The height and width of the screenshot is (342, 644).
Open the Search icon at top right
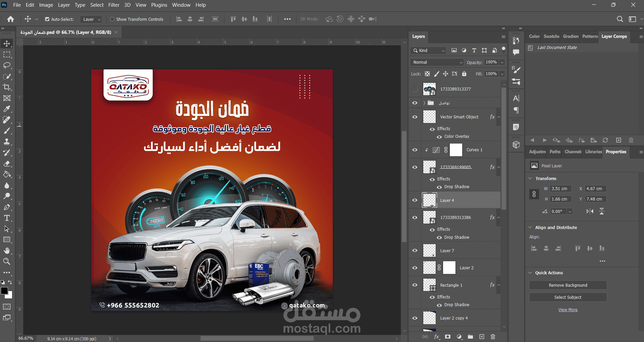[620, 19]
